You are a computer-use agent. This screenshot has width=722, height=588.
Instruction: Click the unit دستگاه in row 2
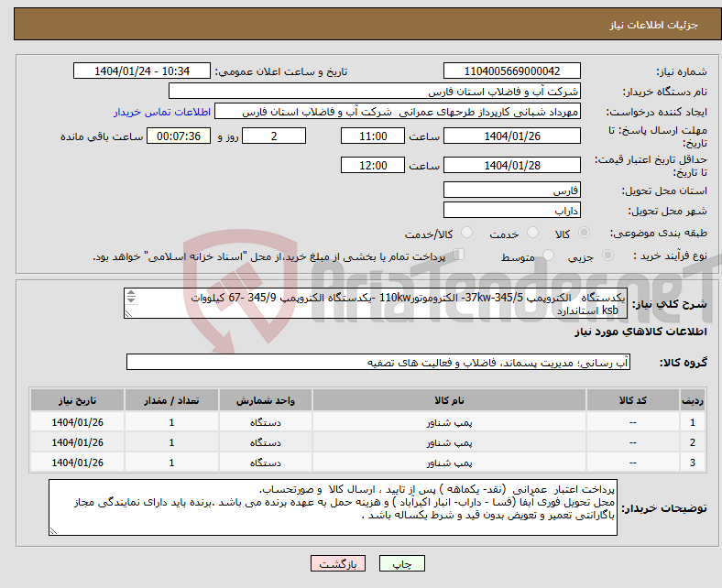pos(266,443)
